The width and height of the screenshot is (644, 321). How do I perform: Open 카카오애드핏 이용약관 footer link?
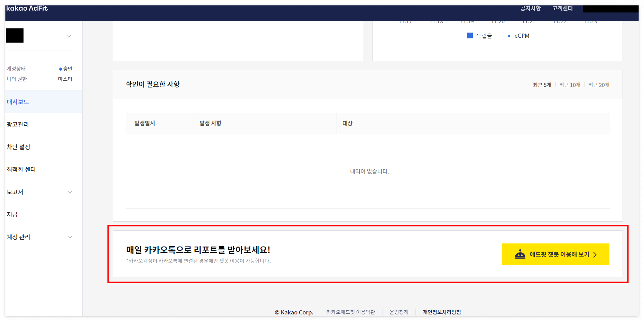tap(351, 312)
